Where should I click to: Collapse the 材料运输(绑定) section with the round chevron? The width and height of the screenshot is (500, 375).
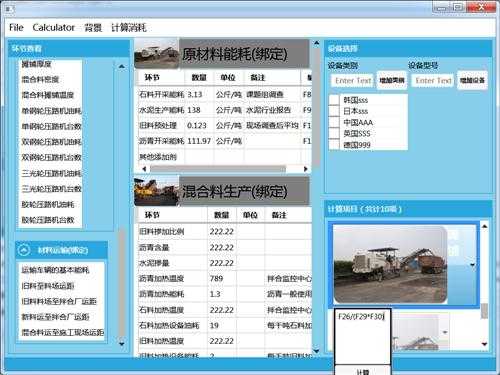coord(24,250)
